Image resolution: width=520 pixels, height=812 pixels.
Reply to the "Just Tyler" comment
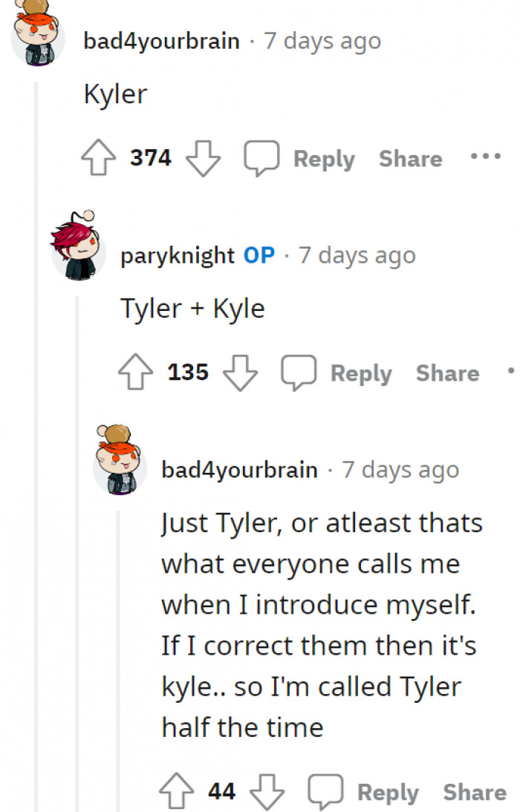click(x=387, y=791)
